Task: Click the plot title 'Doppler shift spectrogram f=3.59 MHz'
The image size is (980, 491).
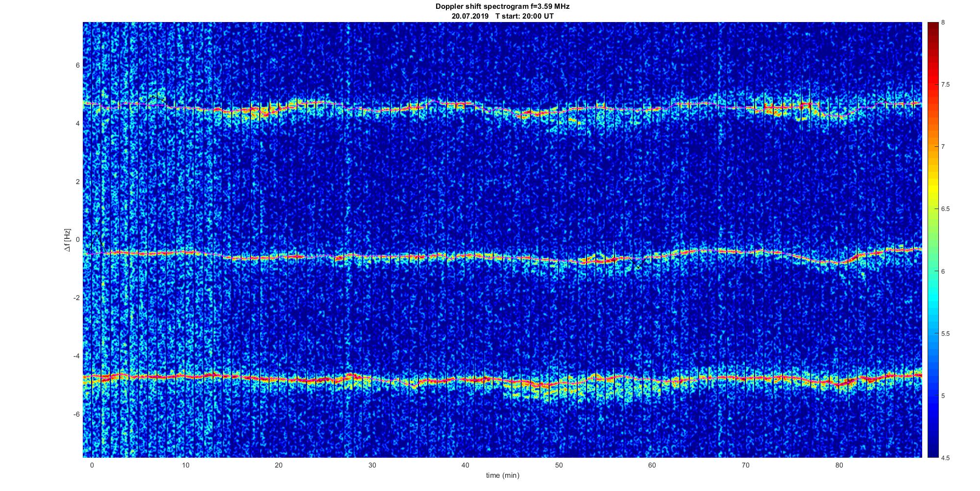Action: point(502,7)
